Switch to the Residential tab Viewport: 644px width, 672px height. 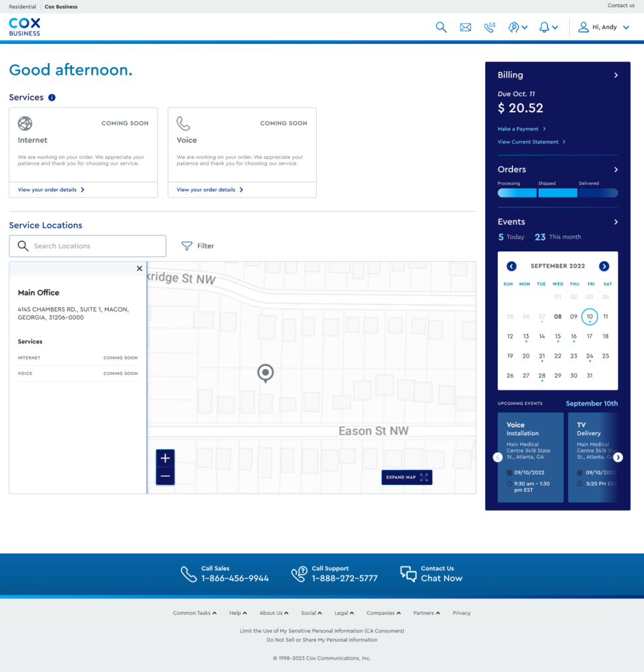22,7
